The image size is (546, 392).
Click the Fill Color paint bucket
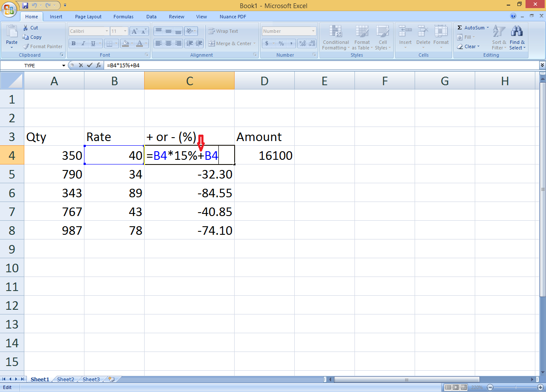pyautogui.click(x=125, y=43)
